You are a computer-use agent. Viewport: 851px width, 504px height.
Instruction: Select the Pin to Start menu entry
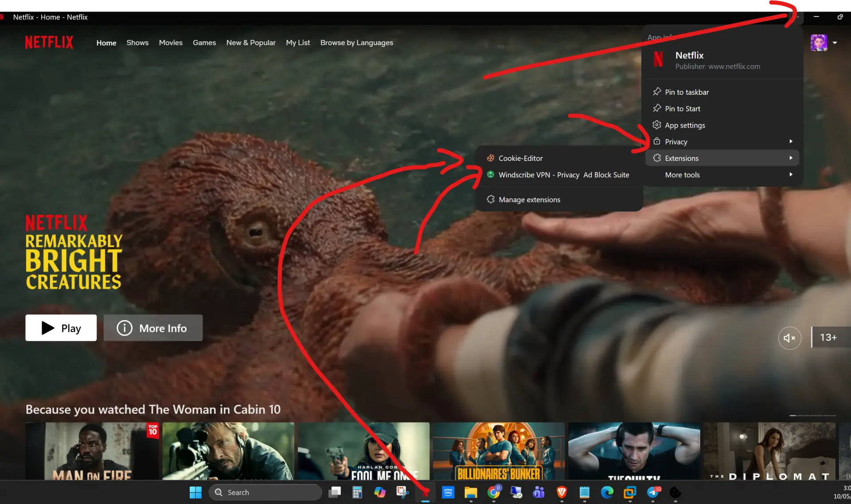tap(722, 109)
